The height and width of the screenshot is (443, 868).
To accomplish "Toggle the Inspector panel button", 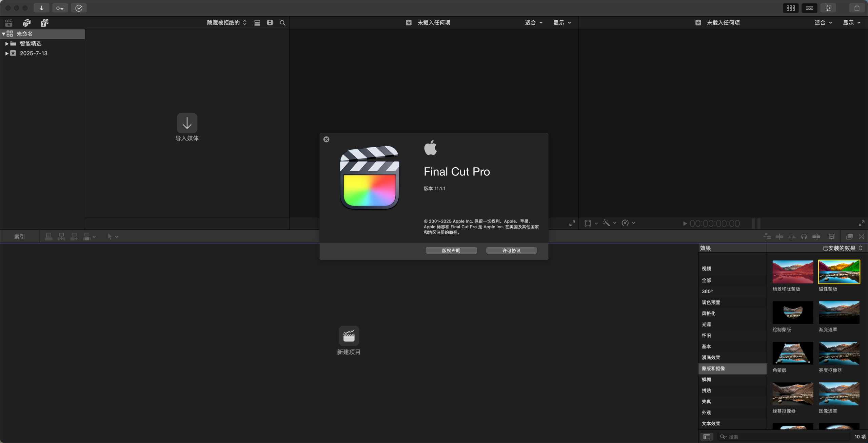I will click(828, 8).
